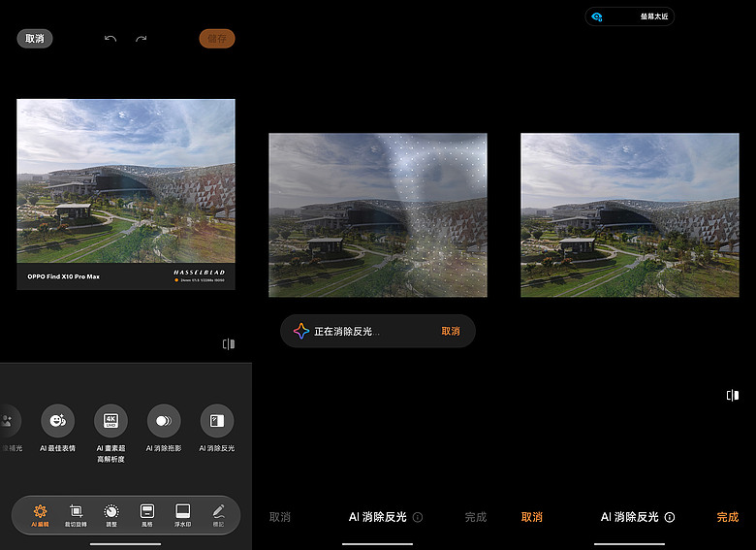Open info icon beside right AI 消除反光
The width and height of the screenshot is (756, 550).
tap(670, 517)
